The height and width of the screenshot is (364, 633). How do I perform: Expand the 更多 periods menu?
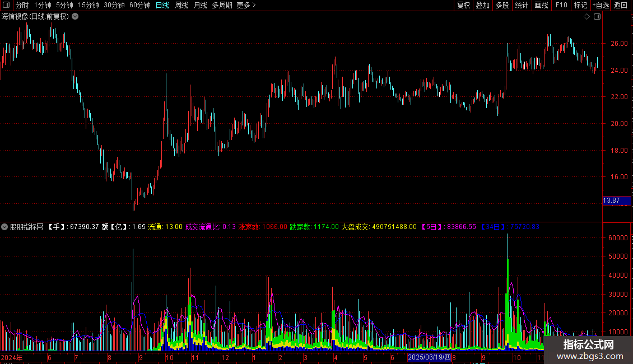246,5
